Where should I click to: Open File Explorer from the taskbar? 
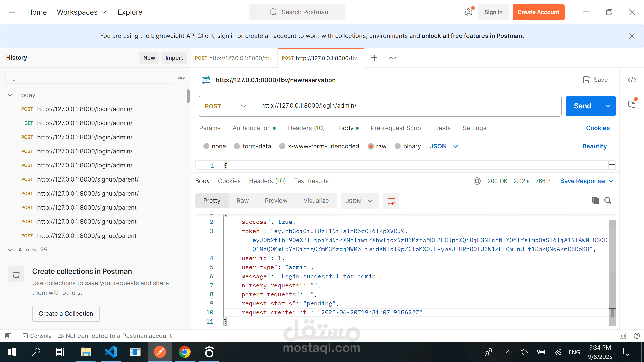click(x=86, y=352)
